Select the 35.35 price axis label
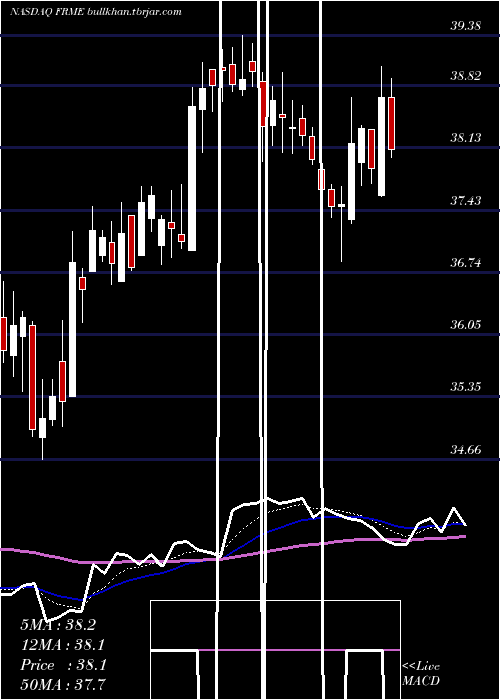The height and width of the screenshot is (700, 500). pyautogui.click(x=465, y=386)
